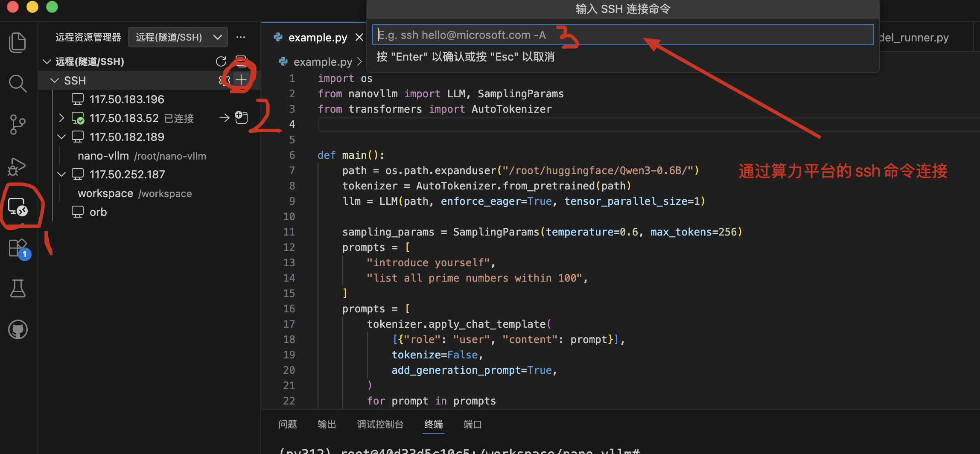Connect 117.50.183.52 in new window

(242, 117)
